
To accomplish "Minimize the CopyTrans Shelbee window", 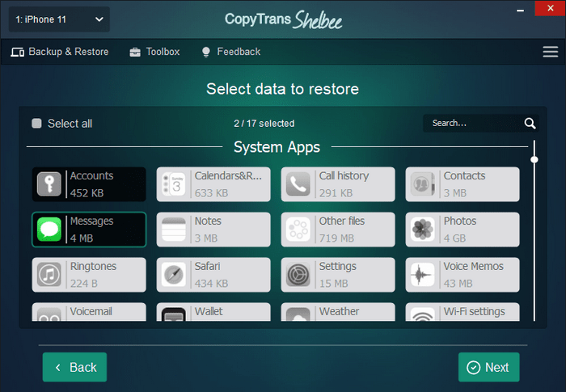I will [x=520, y=11].
